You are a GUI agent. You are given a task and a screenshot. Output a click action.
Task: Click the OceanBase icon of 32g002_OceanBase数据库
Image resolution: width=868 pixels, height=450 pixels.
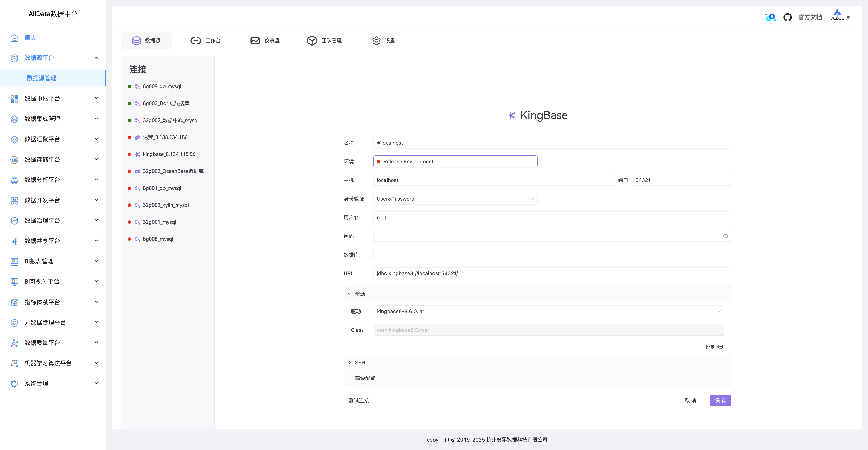(137, 171)
